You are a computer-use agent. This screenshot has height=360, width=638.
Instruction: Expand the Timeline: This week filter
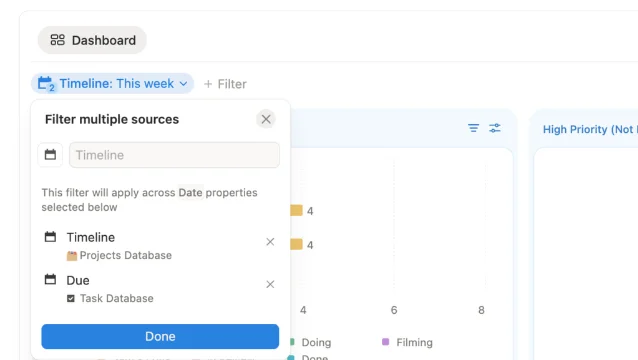tap(112, 83)
